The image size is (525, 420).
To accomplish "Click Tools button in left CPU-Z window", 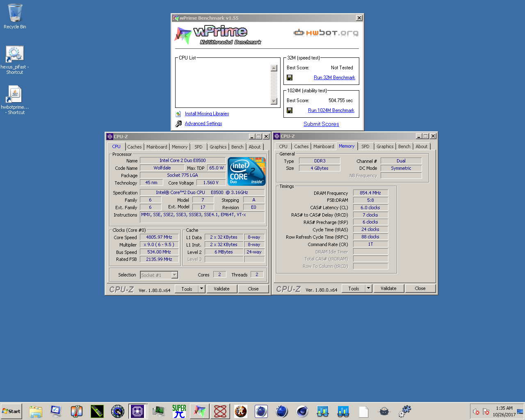I will tap(187, 289).
